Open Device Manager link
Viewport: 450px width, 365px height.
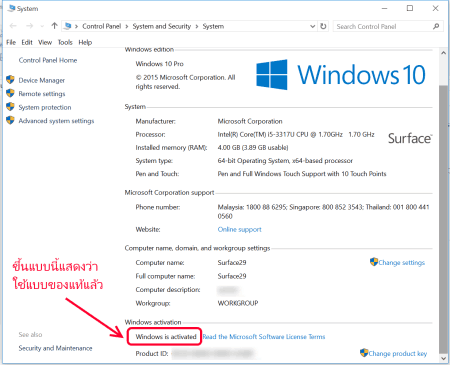(42, 80)
